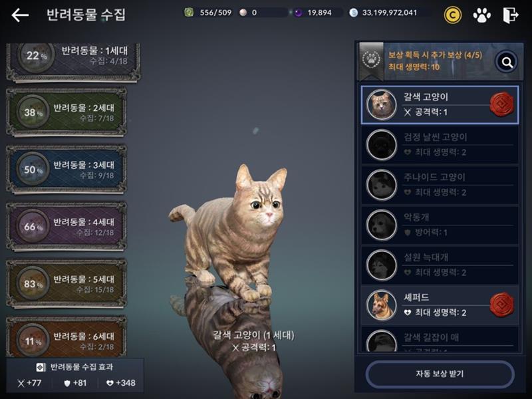The height and width of the screenshot is (399, 532).
Task: Select 악동개 entry in pet list
Action: click(440, 225)
